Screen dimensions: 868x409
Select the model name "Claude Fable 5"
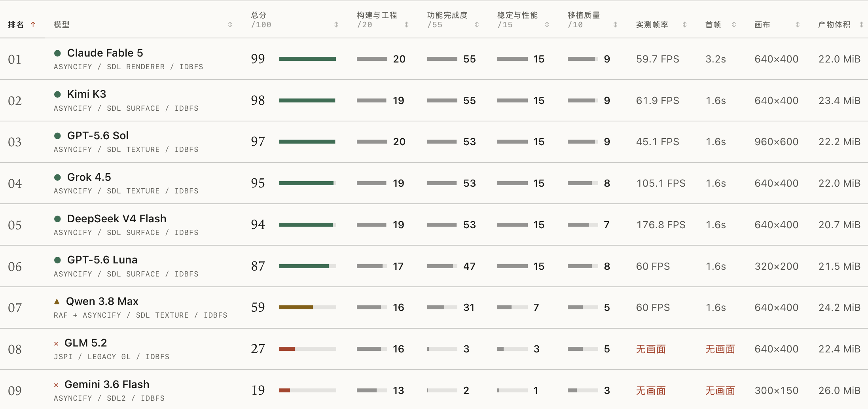[x=105, y=53]
